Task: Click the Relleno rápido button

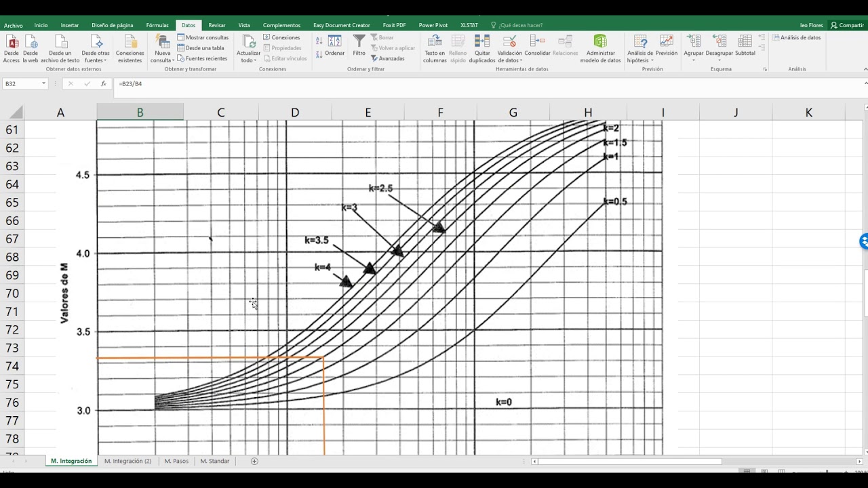Action: [x=458, y=48]
